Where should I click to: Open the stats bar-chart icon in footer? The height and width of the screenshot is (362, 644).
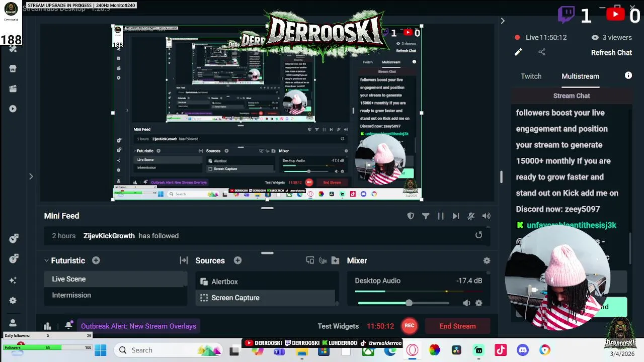48,326
